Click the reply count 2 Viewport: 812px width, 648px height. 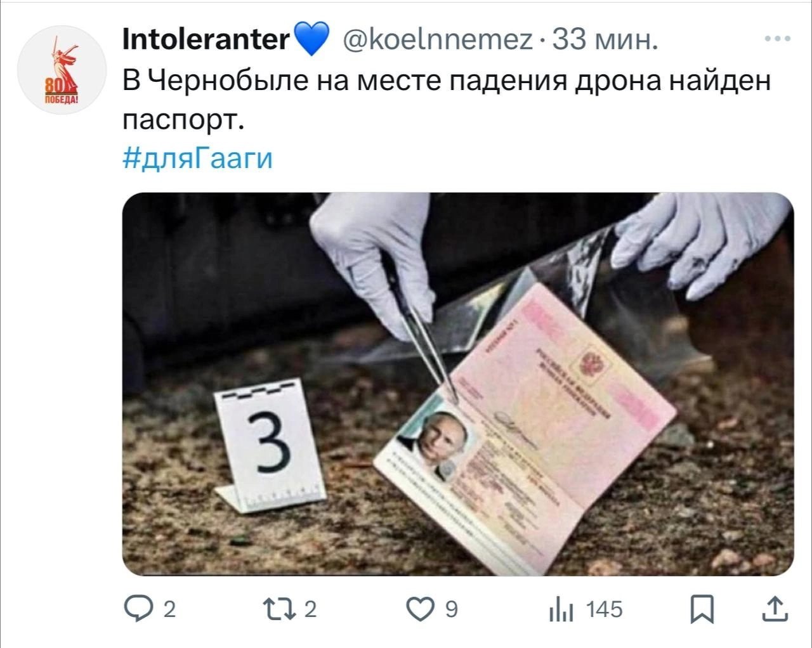169,610
